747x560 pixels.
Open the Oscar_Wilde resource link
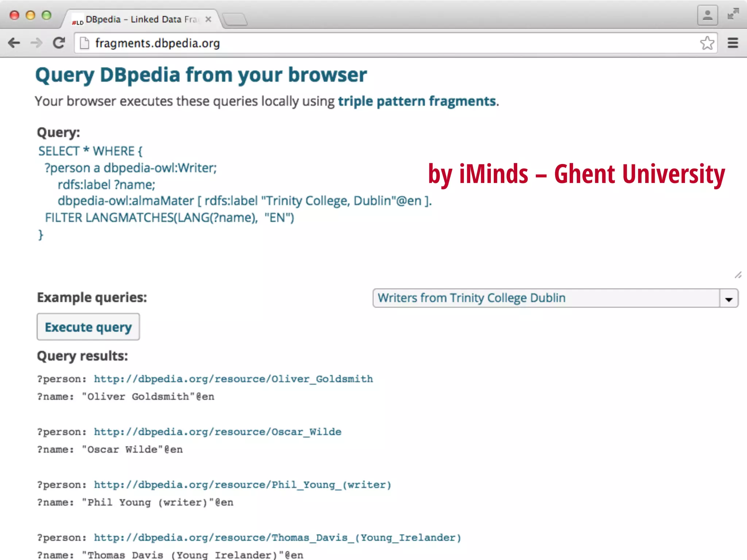217,432
